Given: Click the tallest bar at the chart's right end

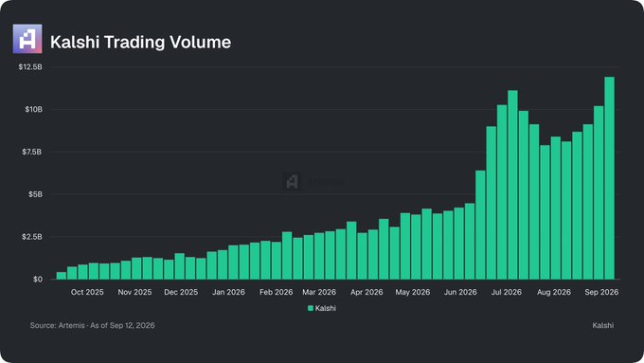Looking at the screenshot, I should click(x=610, y=178).
